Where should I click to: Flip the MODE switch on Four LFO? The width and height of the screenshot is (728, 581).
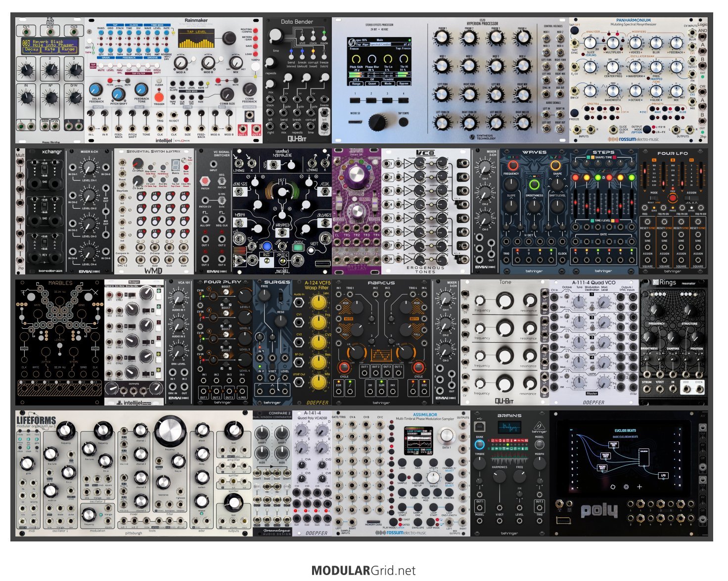click(654, 198)
